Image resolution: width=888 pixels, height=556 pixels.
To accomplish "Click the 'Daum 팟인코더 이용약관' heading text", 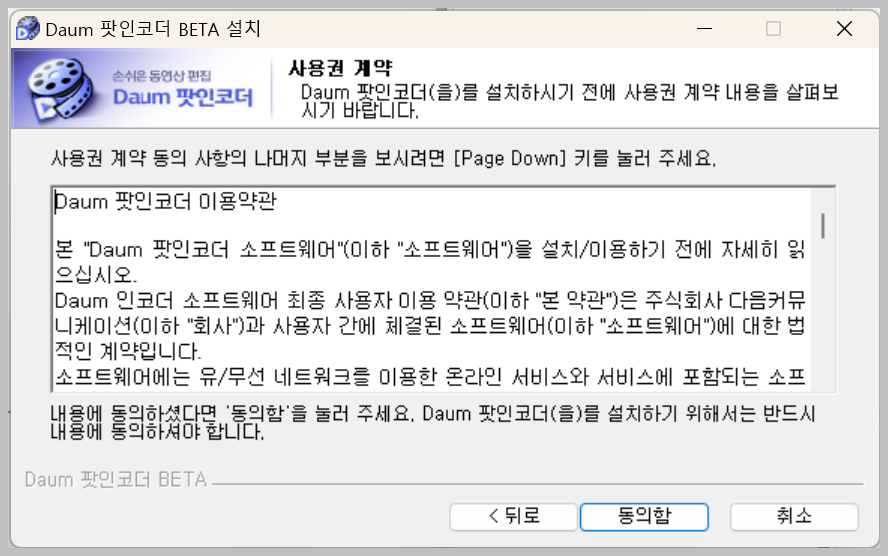I will tap(165, 201).
